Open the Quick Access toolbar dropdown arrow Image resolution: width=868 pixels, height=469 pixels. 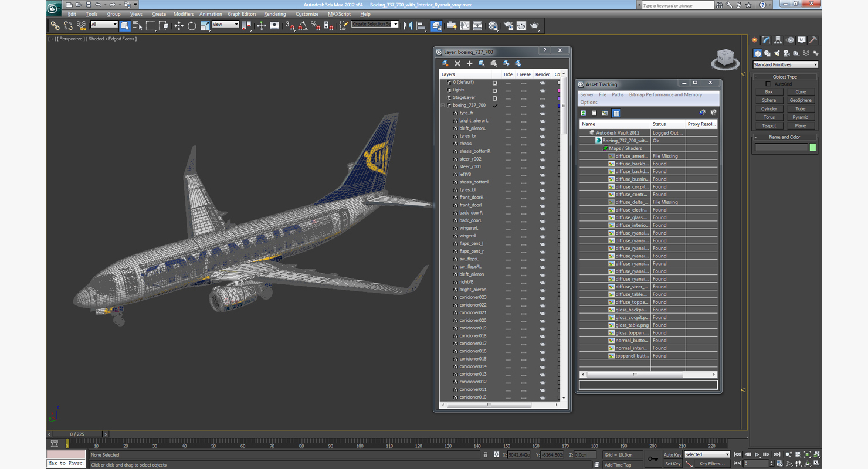135,5
